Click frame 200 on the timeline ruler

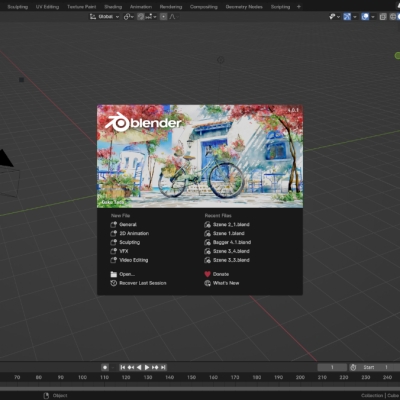click(x=300, y=377)
